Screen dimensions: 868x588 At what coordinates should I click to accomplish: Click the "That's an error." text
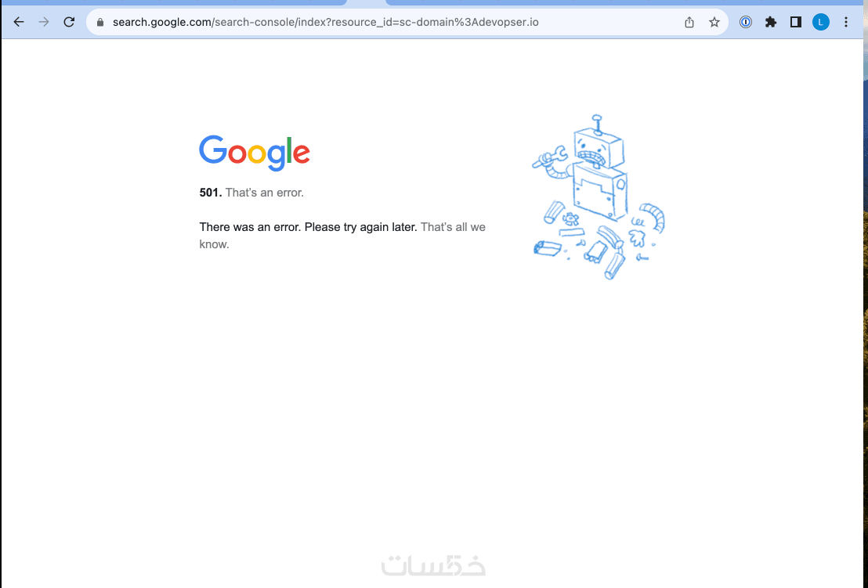point(265,193)
